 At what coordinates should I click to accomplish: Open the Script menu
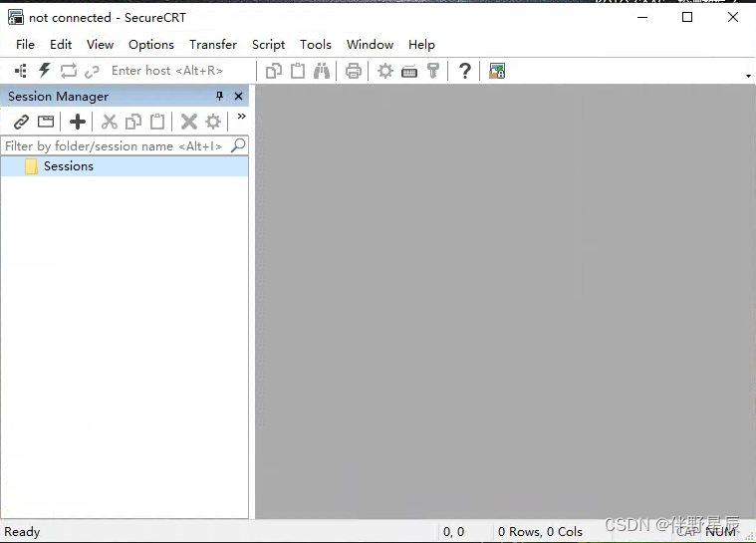[x=269, y=45]
